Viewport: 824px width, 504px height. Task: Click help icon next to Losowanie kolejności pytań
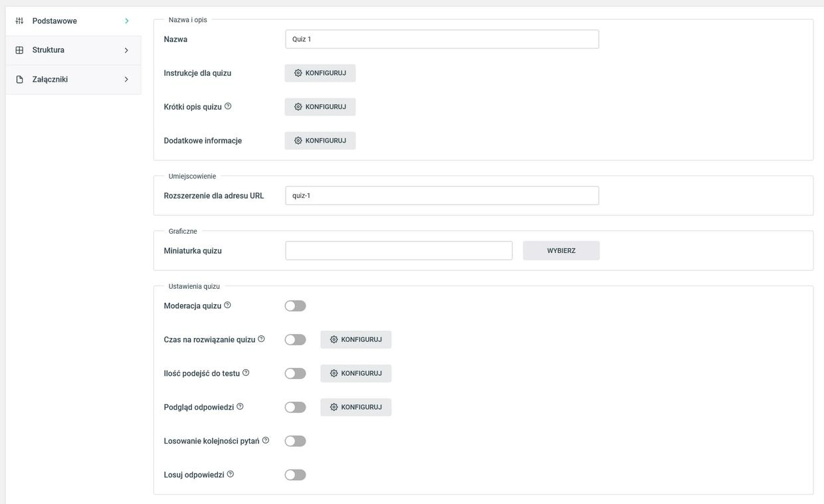266,440
